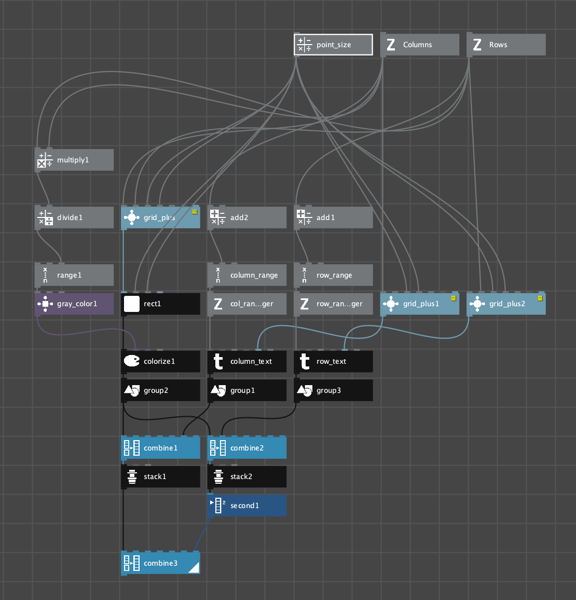The height and width of the screenshot is (600, 576).
Task: Select the point_size math node icon
Action: point(305,45)
